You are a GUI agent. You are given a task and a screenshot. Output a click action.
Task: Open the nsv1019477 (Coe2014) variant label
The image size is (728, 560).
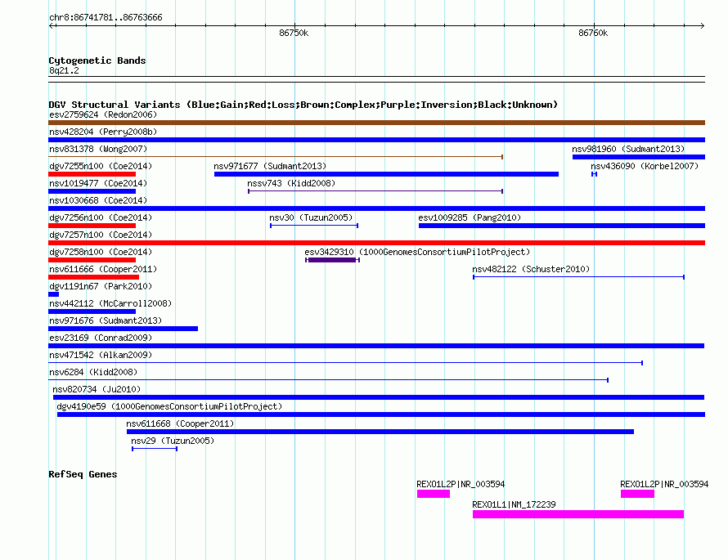[98, 183]
